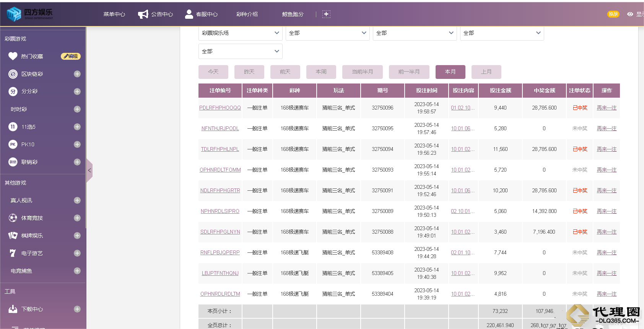Click the PK10 round icon
644x329 pixels.
point(13,144)
